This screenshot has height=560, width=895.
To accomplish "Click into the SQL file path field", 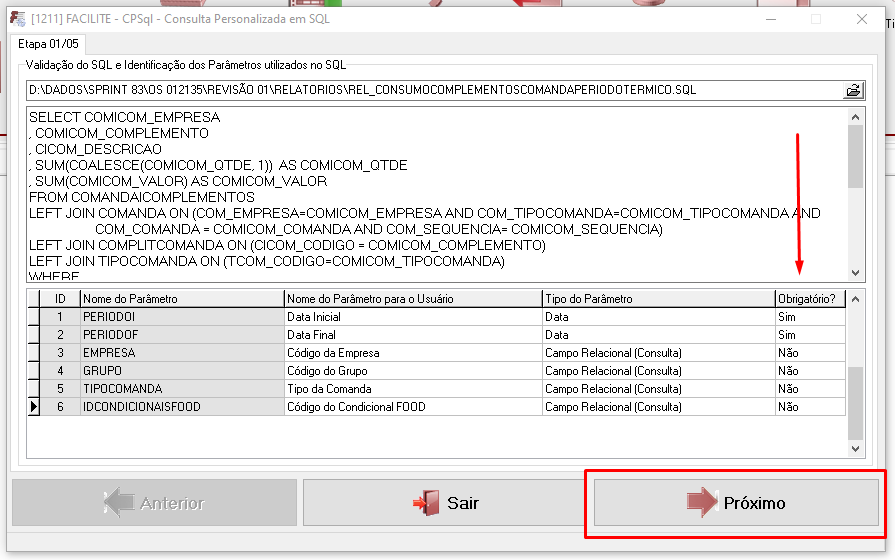I will (430, 90).
